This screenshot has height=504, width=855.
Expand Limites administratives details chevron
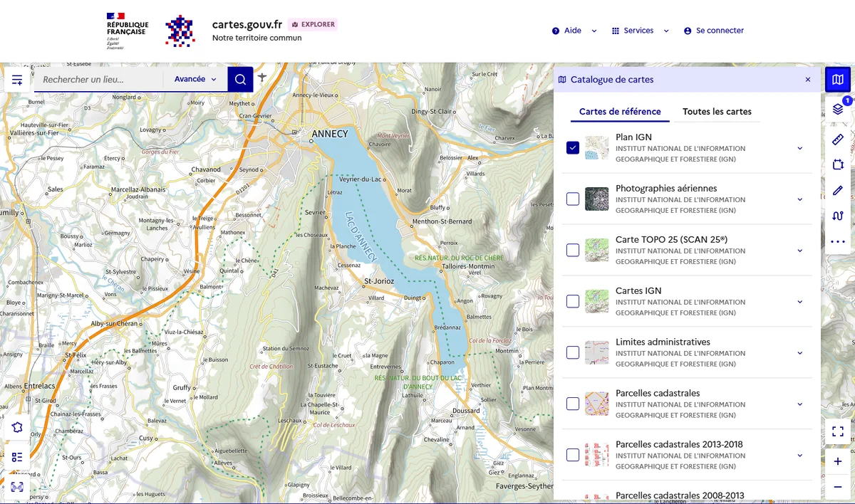(799, 352)
